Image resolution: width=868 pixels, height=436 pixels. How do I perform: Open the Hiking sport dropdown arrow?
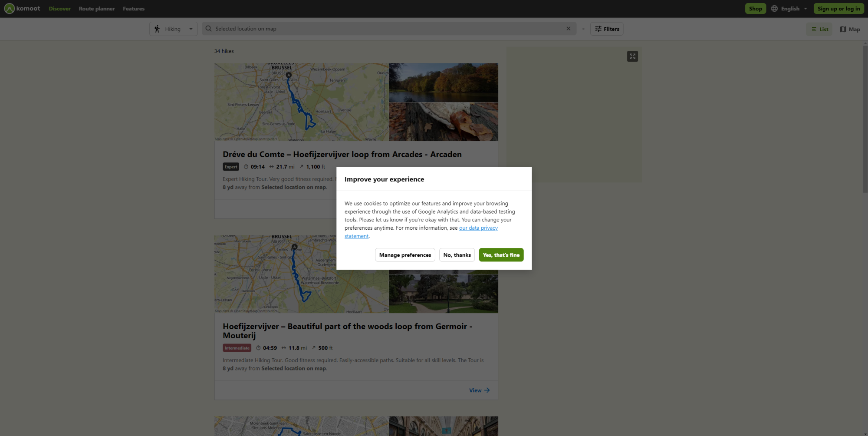coord(190,29)
